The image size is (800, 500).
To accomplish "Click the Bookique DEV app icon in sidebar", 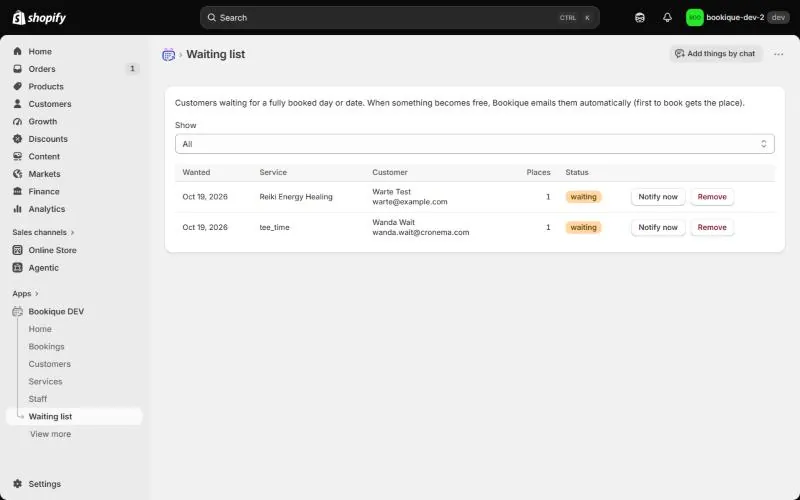I will pos(17,311).
